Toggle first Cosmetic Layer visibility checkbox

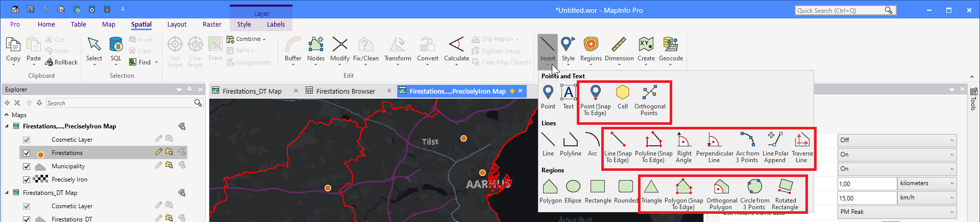tap(27, 140)
